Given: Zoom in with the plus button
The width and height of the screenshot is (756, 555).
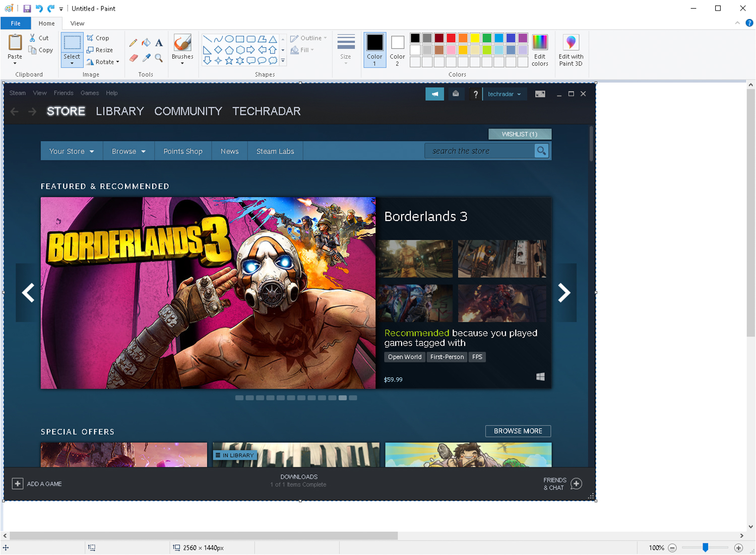Looking at the screenshot, I should coord(739,548).
